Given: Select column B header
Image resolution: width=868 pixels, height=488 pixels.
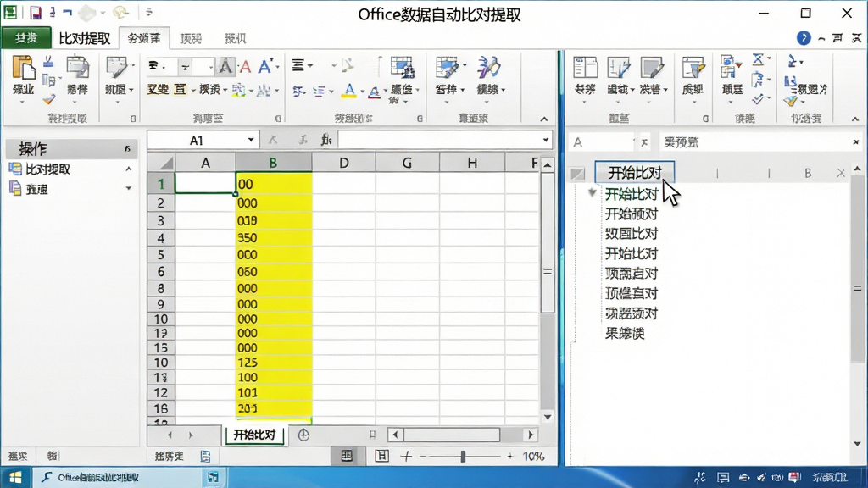Looking at the screenshot, I should tap(274, 163).
